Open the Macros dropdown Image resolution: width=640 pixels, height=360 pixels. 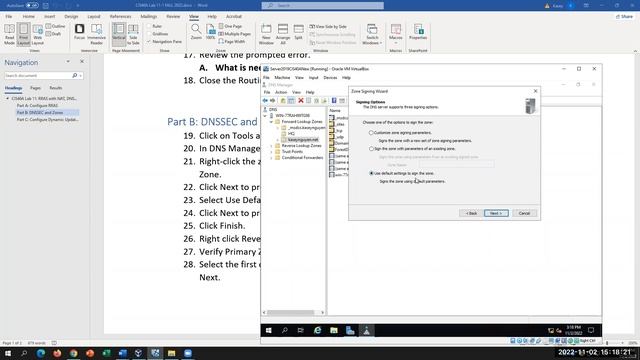pyautogui.click(x=396, y=34)
